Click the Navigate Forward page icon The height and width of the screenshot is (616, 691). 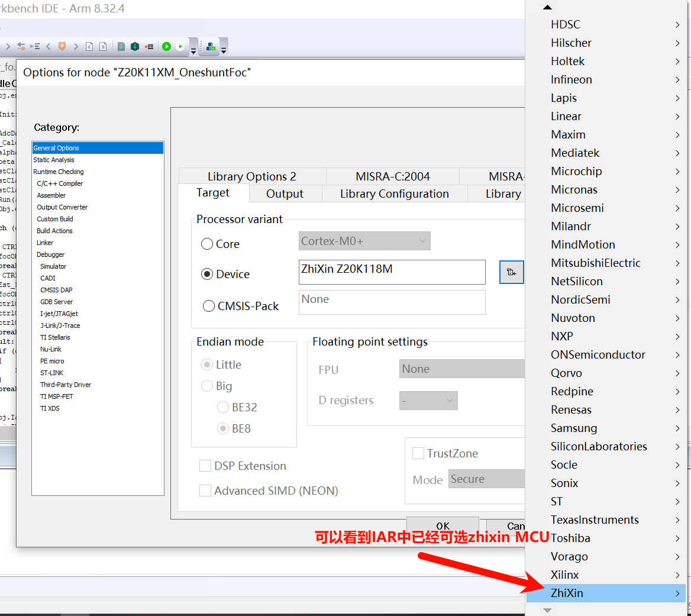pyautogui.click(x=103, y=46)
